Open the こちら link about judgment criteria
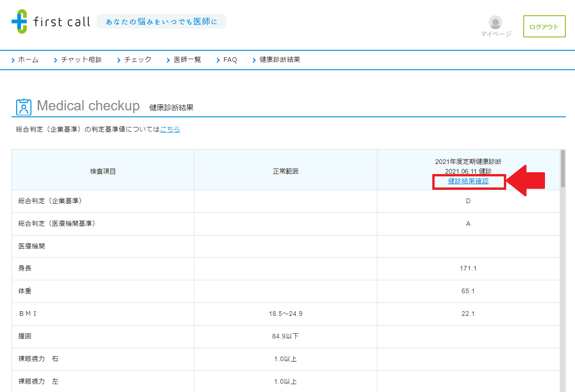575x392 pixels. 170,130
